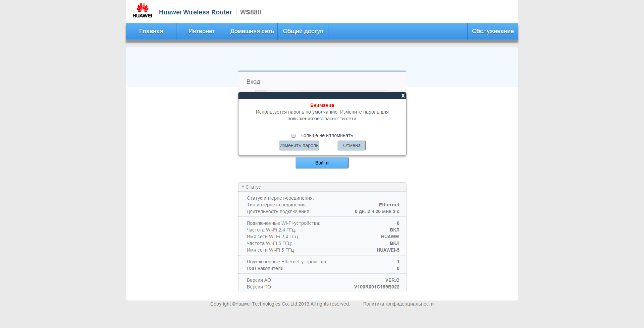Image resolution: width=644 pixels, height=328 pixels.
Task: Click the Отмена button
Action: click(352, 145)
